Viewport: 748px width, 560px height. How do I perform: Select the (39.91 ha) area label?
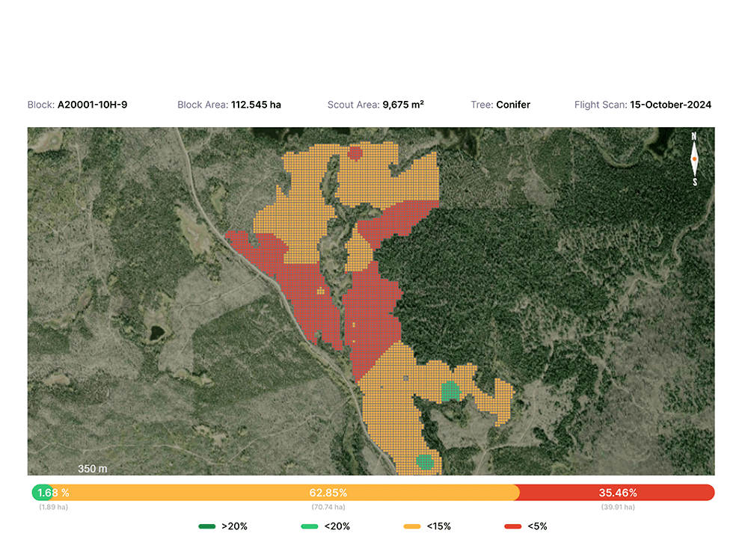click(617, 508)
